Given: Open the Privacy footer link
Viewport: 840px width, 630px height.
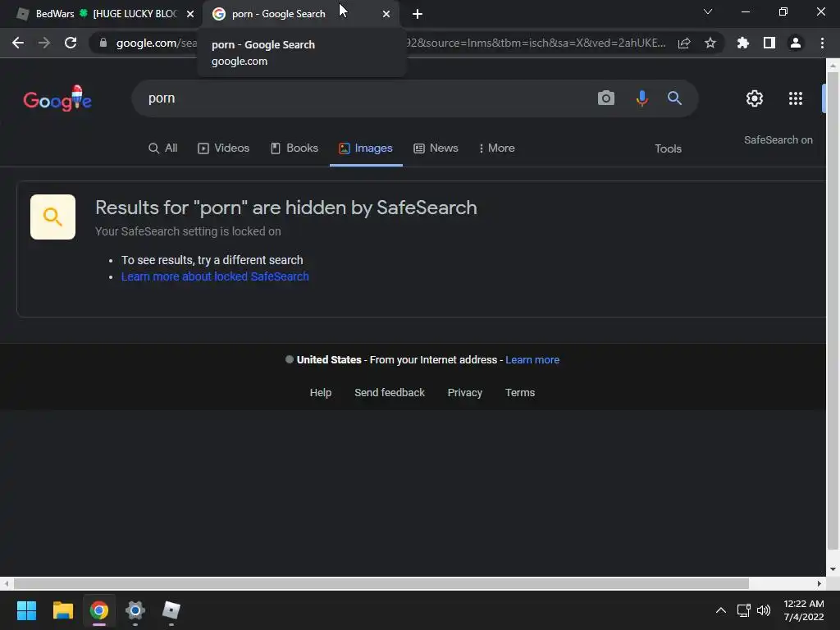Looking at the screenshot, I should tap(464, 393).
